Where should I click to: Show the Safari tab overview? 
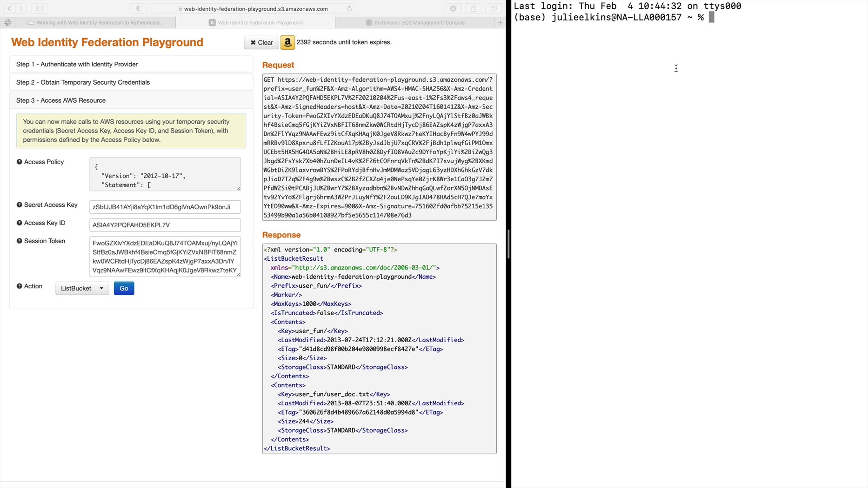[x=494, y=8]
